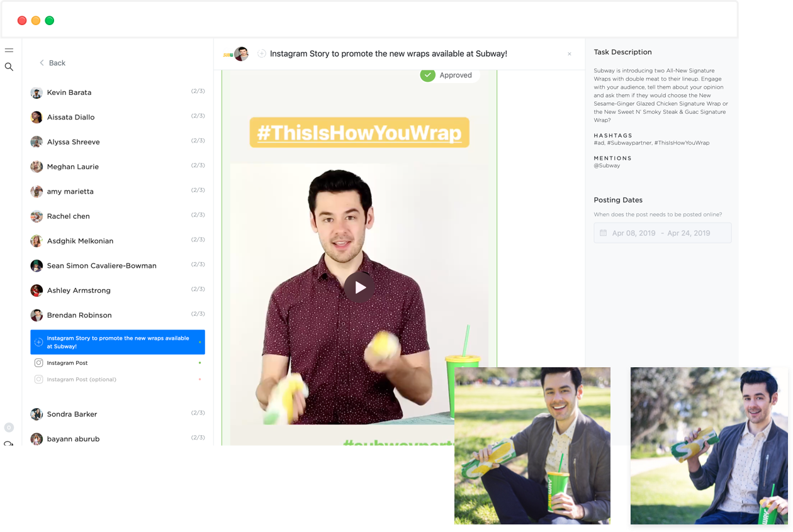
Task: Click Instagram icon beside optional post
Action: click(38, 379)
